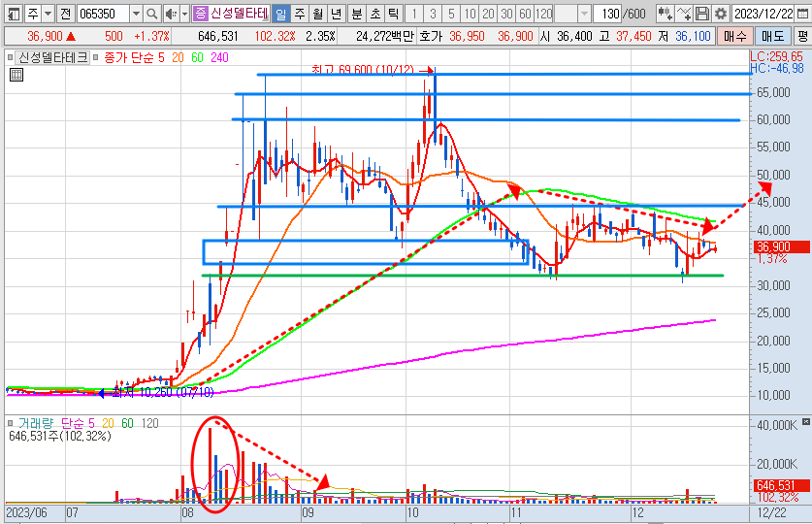812x524 pixels.
Task: Click the ask price 36,950
Action: point(467,36)
